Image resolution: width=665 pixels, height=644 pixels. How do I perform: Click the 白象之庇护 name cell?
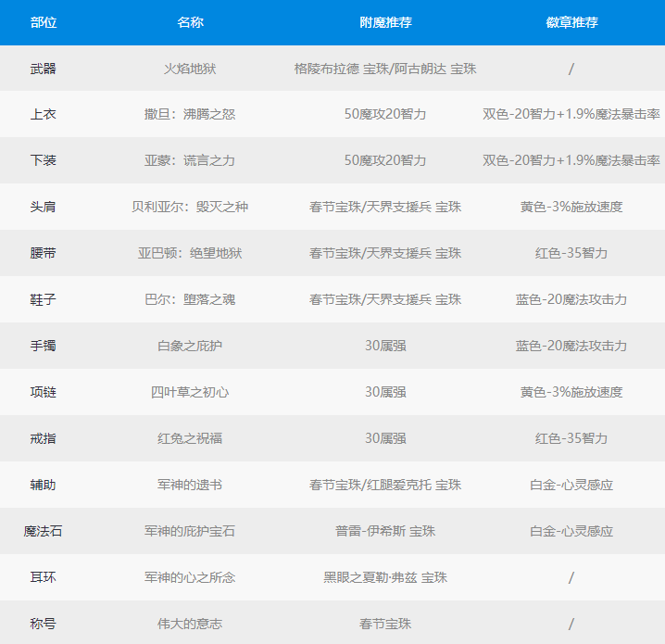click(x=190, y=346)
